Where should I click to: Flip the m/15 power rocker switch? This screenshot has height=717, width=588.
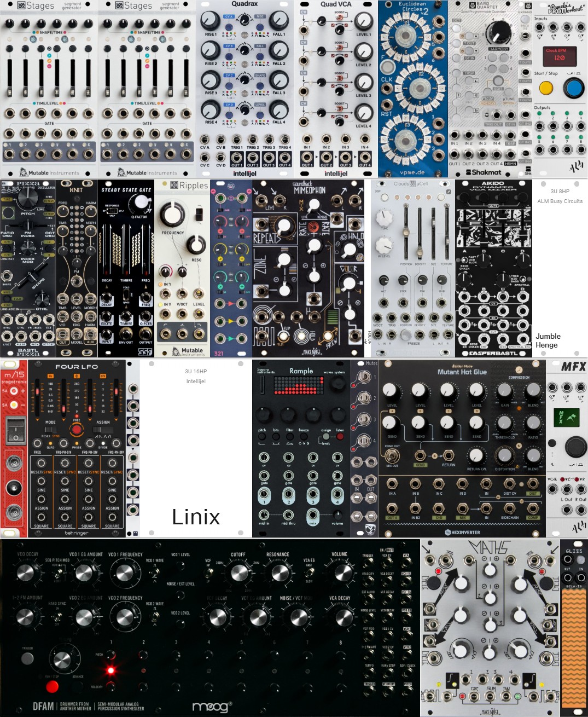pyautogui.click(x=15, y=431)
